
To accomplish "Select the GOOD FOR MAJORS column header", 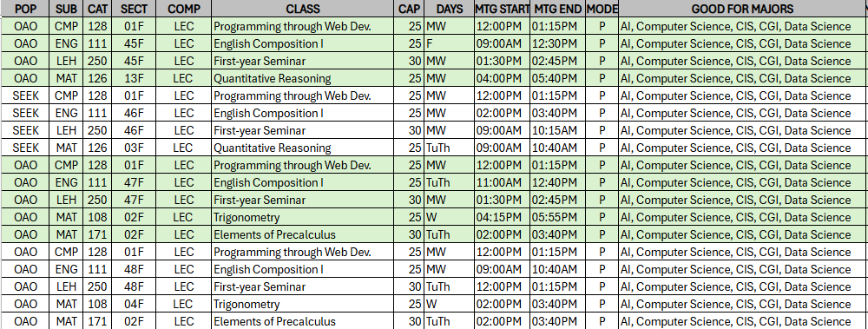I will click(x=743, y=9).
